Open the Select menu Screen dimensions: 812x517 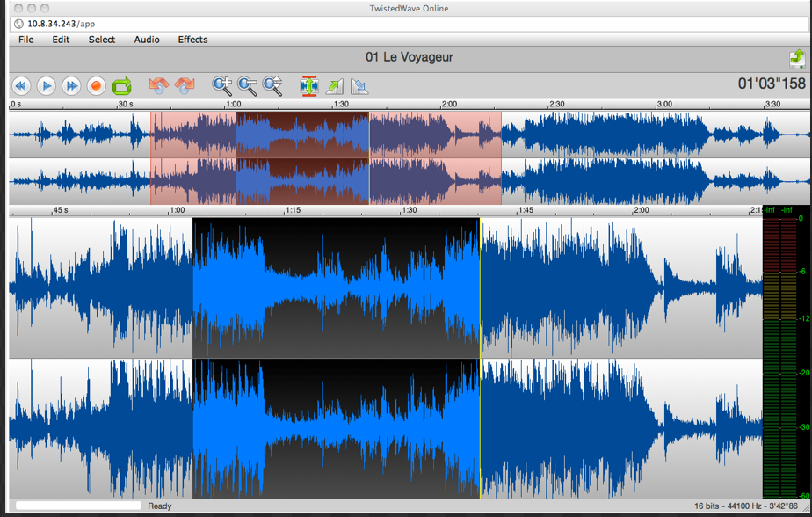[102, 40]
